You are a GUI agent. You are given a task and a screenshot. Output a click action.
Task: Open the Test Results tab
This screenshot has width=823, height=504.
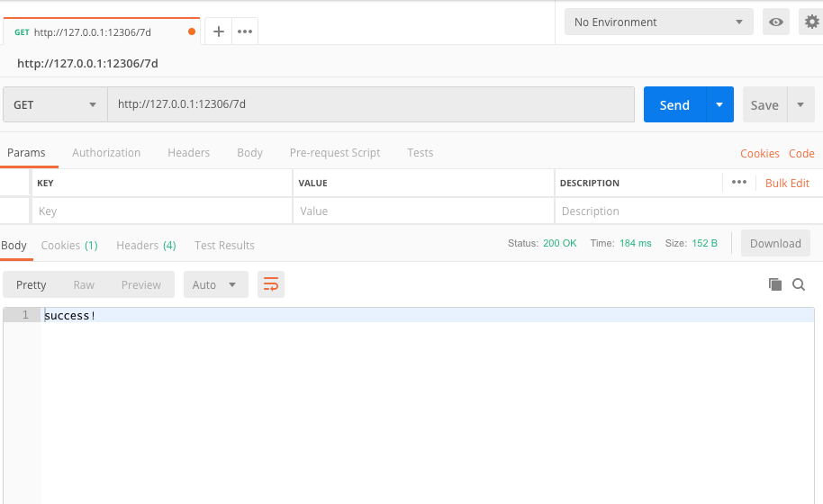tap(224, 245)
